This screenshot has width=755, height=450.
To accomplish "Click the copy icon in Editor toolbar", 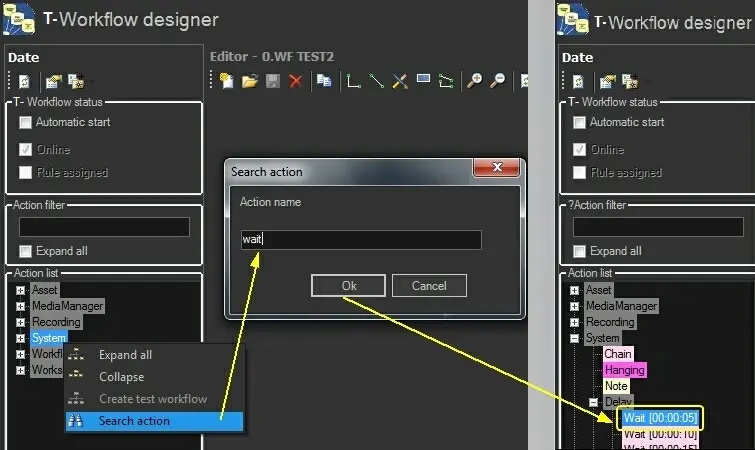I will (324, 82).
